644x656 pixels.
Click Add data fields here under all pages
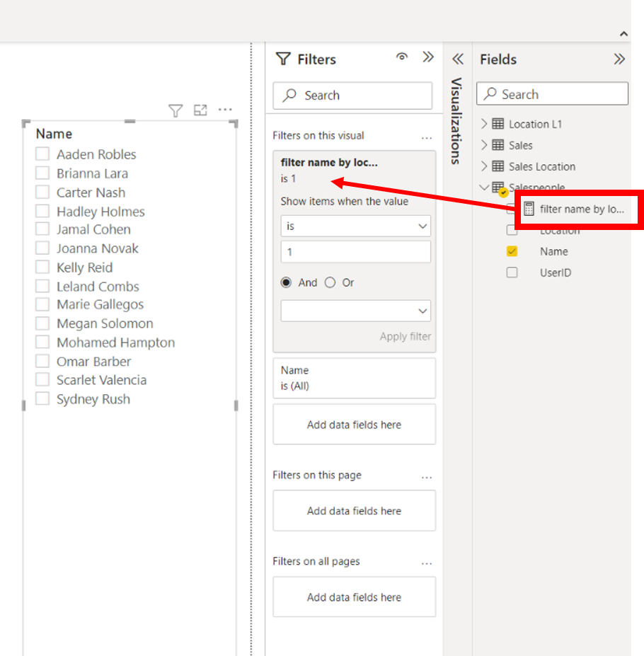click(354, 597)
